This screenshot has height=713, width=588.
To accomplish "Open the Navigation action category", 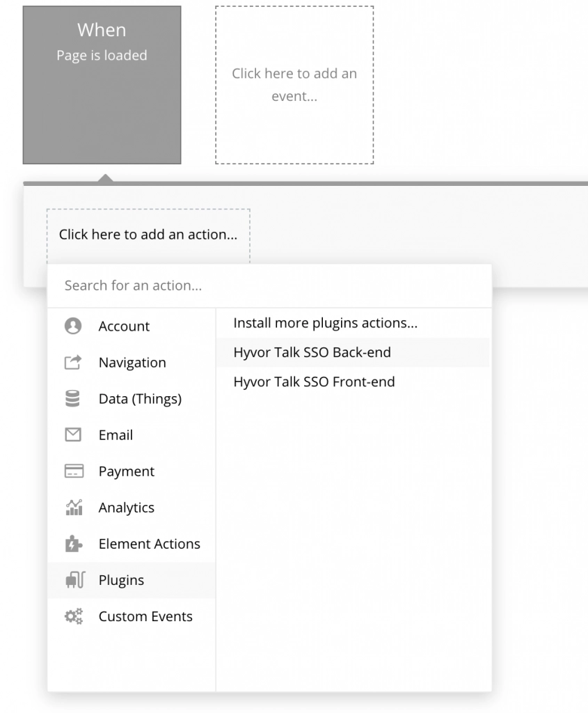I will pyautogui.click(x=132, y=362).
